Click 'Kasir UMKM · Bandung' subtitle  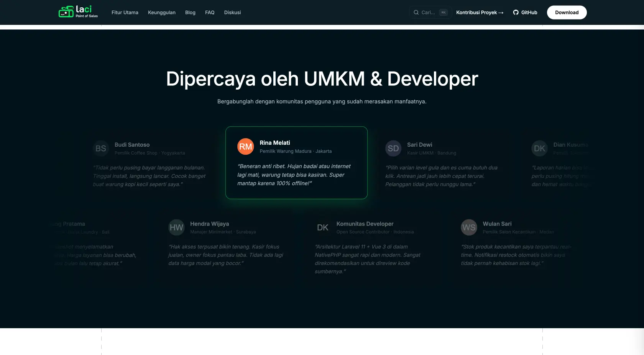point(432,153)
